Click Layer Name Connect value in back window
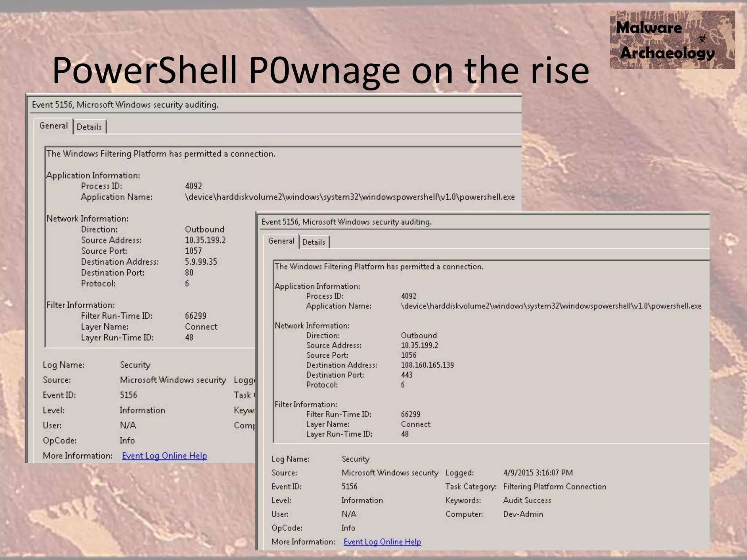Viewport: 747px width, 560px height. 201,327
